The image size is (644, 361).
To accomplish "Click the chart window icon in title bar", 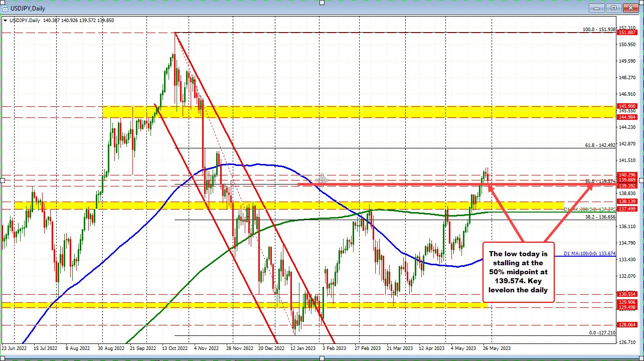I will pyautogui.click(x=6, y=8).
